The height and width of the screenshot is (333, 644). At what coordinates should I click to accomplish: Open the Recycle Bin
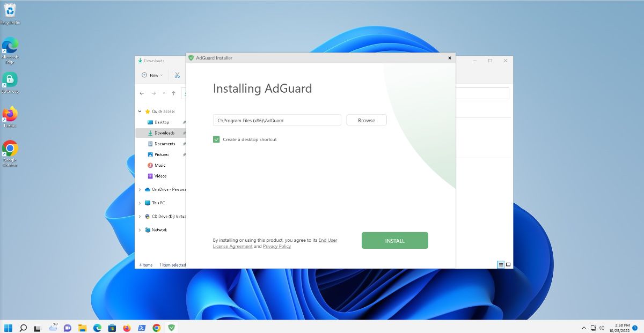point(10,12)
